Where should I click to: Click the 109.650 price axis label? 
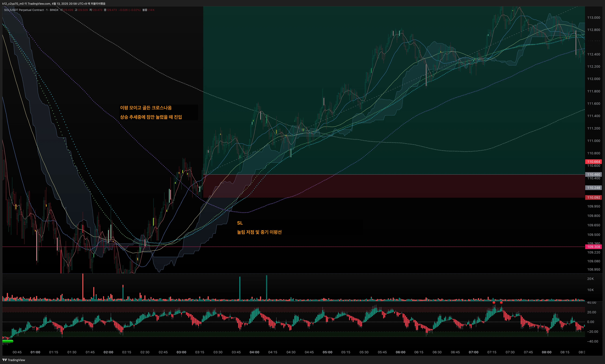593,225
